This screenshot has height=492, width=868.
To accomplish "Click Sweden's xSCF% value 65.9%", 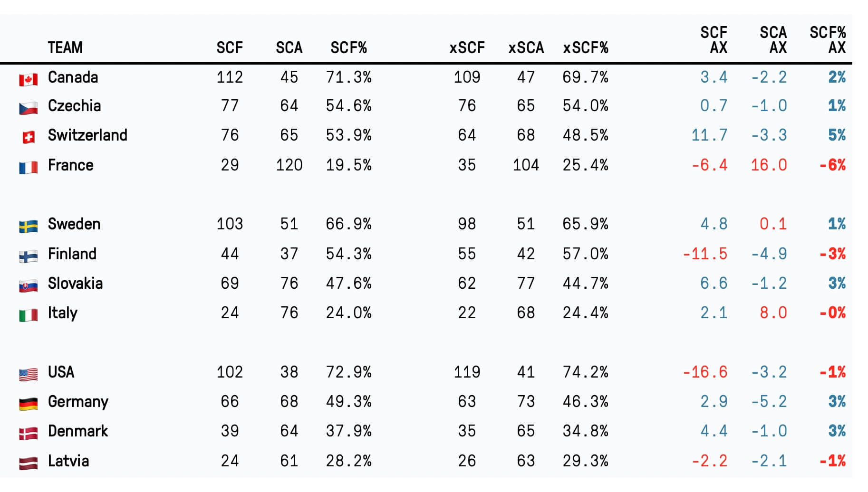I will pyautogui.click(x=585, y=224).
